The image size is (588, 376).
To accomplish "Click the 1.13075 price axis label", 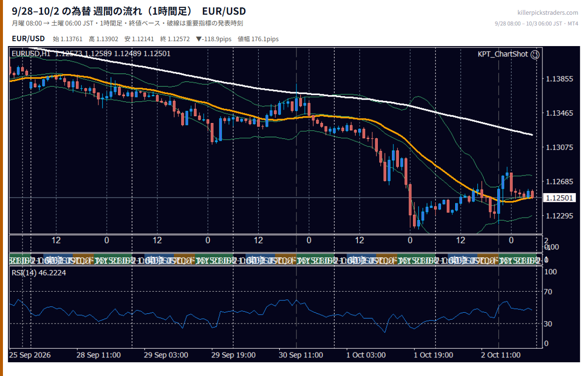I will click(559, 147).
